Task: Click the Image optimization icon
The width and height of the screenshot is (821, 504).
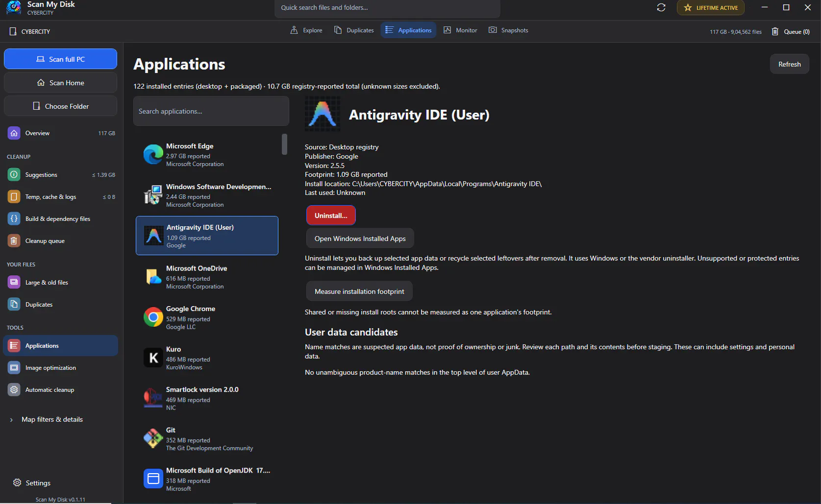Action: click(14, 367)
